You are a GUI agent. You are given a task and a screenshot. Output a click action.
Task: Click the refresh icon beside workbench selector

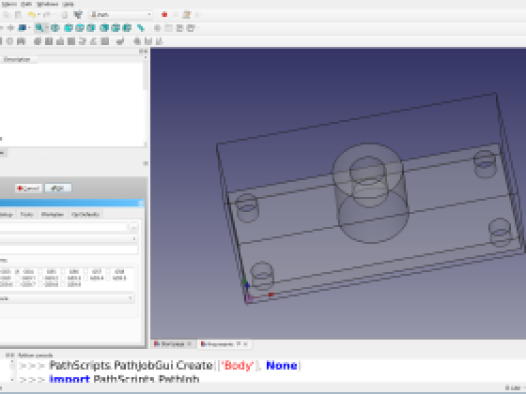[x=78, y=14]
